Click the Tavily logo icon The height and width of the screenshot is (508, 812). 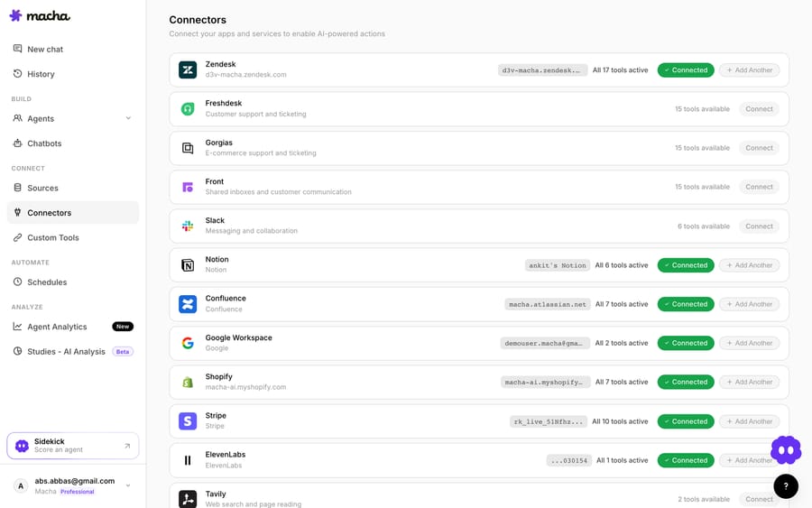tap(188, 499)
